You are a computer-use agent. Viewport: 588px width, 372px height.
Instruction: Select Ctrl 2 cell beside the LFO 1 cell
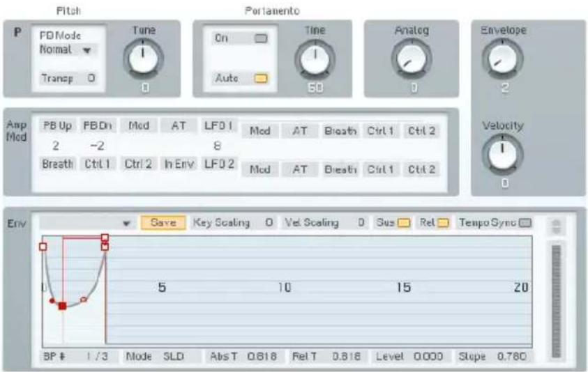[421, 131]
